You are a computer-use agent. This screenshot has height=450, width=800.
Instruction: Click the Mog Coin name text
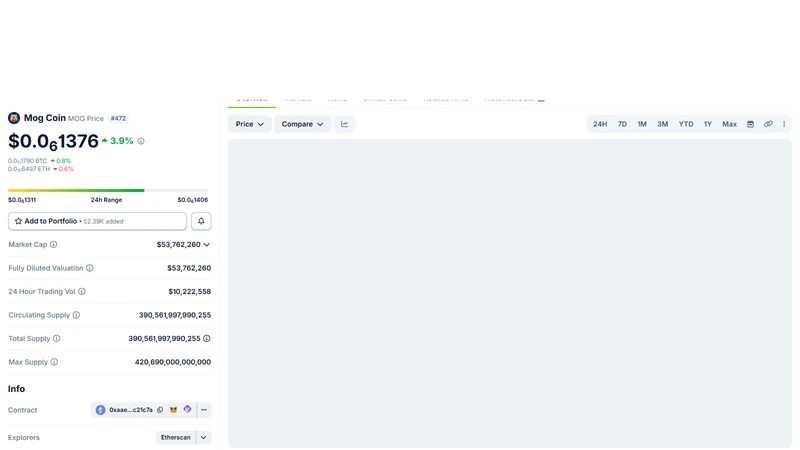[45, 118]
